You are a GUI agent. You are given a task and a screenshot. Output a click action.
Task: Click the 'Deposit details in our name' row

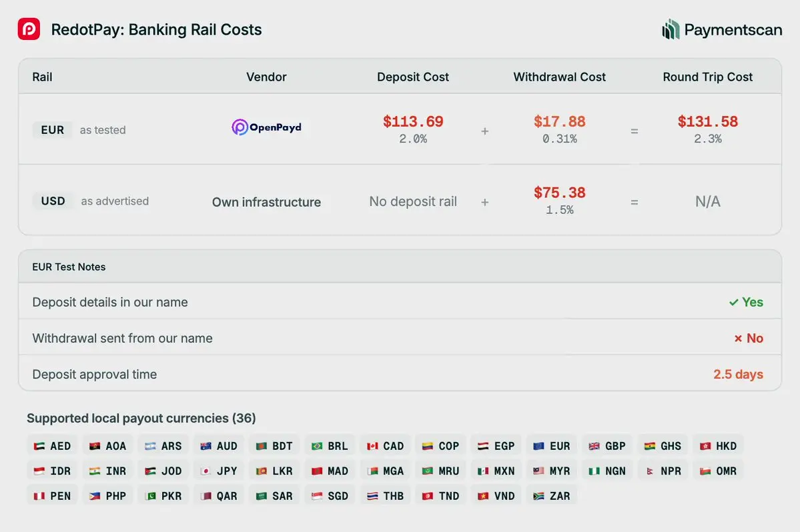(400, 302)
